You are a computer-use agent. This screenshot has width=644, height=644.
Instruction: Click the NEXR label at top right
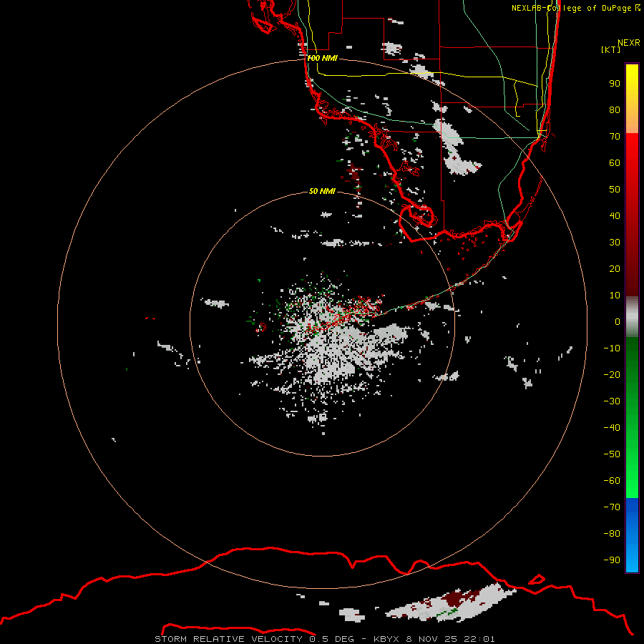pos(629,43)
